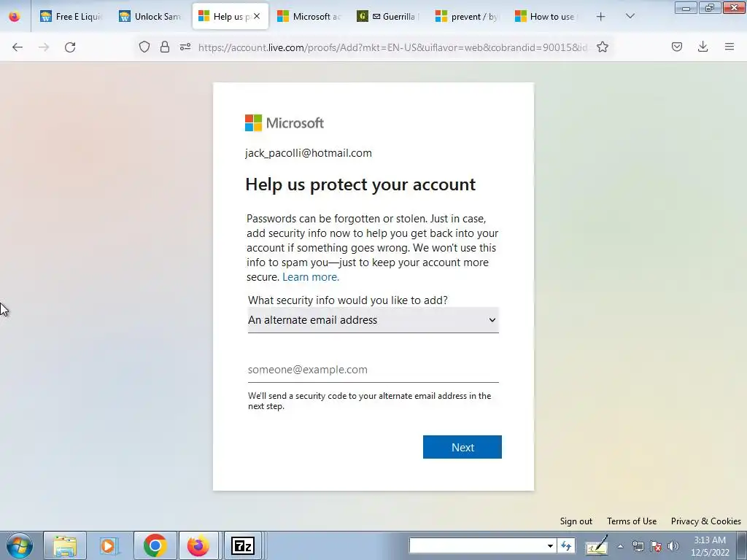This screenshot has width=747, height=560.
Task: Open the site permissions icon in address bar
Action: point(185,47)
